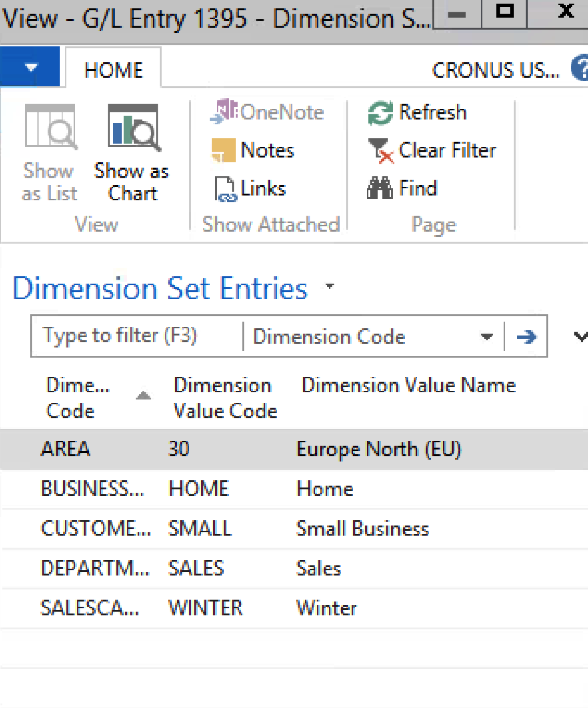Refresh the Dimension Set Entries page
Screen dimensions: 588x708
point(417,112)
